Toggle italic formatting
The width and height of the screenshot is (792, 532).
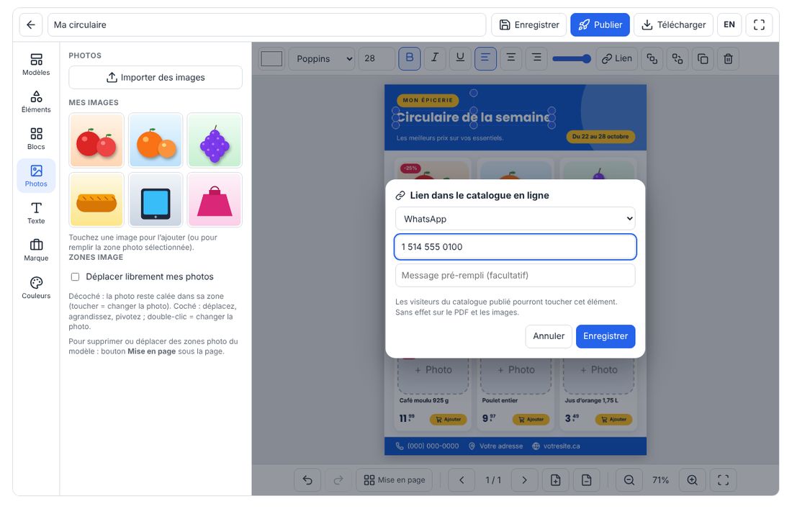pyautogui.click(x=434, y=58)
